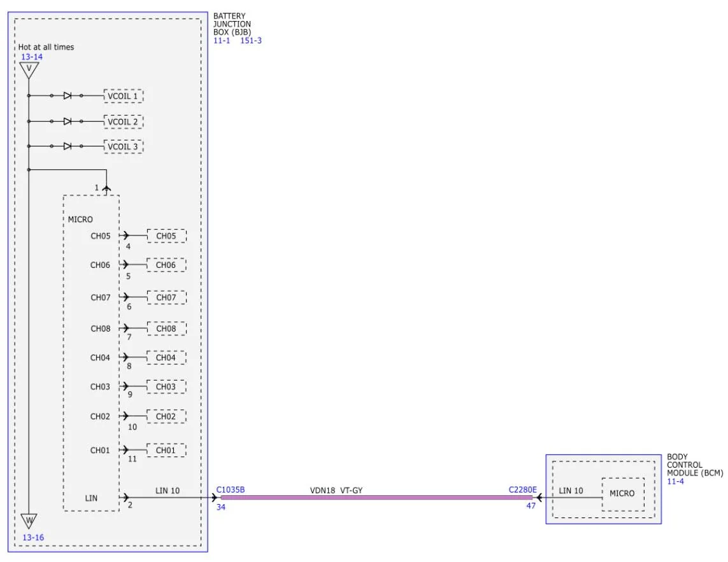Open the 13-16 ground reference link
The image size is (728, 562).
pyautogui.click(x=33, y=537)
